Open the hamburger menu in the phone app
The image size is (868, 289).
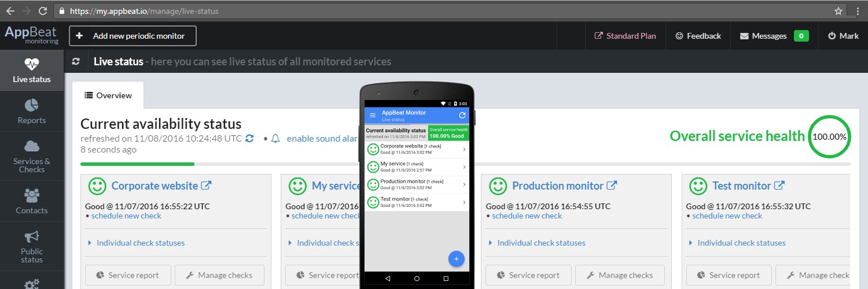pos(372,116)
